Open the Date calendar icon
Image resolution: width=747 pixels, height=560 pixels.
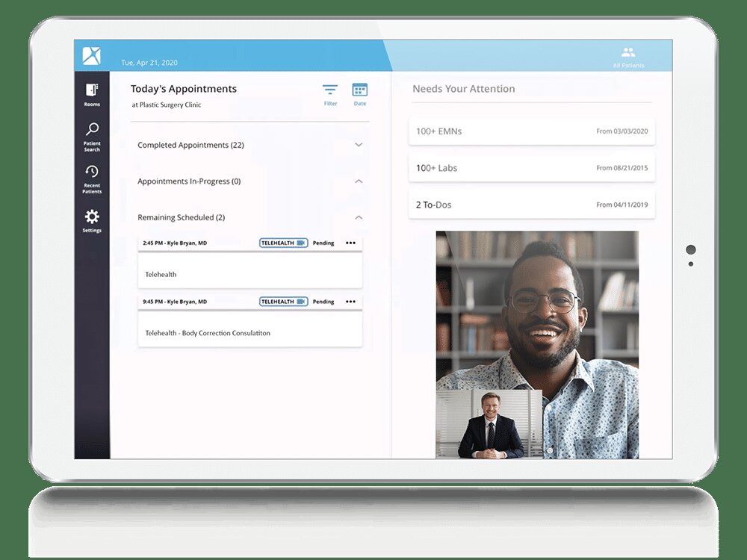coord(360,93)
